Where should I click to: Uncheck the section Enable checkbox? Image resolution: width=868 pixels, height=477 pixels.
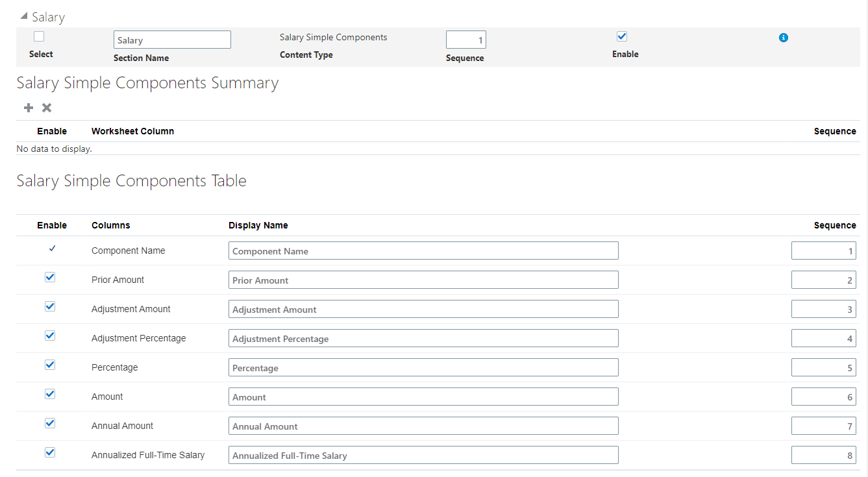[x=622, y=37]
